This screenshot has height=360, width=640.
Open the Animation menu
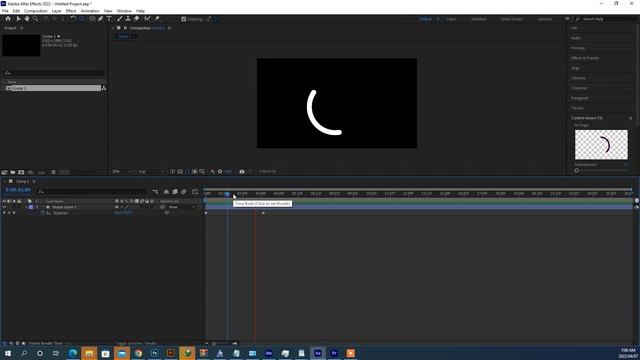pyautogui.click(x=90, y=11)
